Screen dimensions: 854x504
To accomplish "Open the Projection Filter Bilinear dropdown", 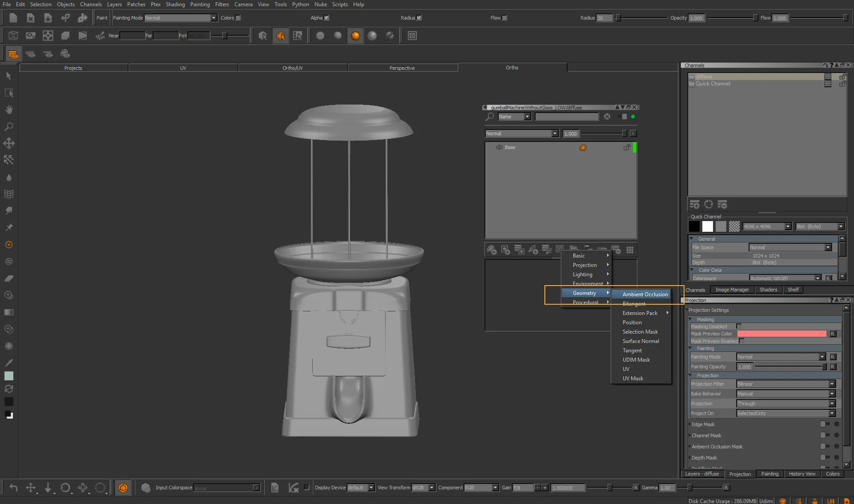I will click(x=786, y=384).
